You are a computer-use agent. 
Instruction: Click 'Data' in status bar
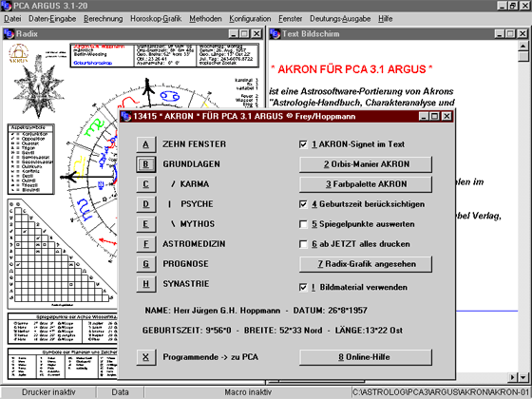tap(120, 392)
